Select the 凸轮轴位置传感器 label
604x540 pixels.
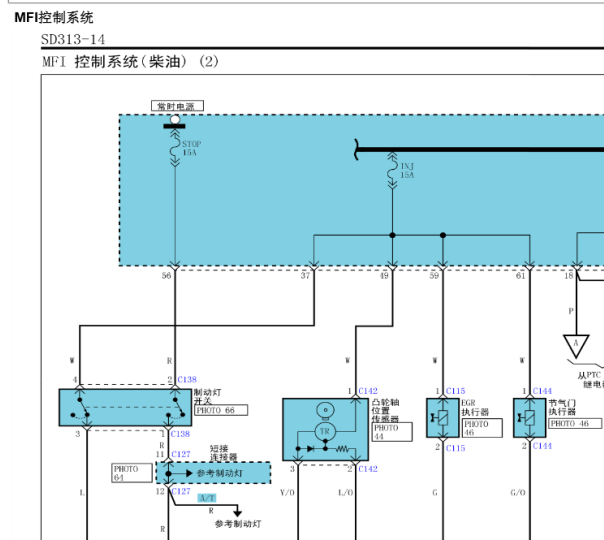pos(385,410)
